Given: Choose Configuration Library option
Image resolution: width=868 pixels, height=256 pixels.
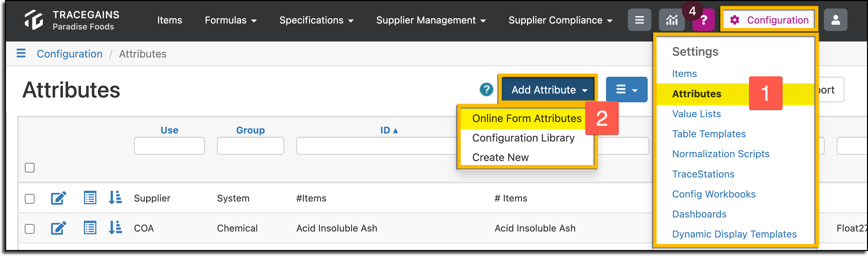Looking at the screenshot, I should pos(523,137).
